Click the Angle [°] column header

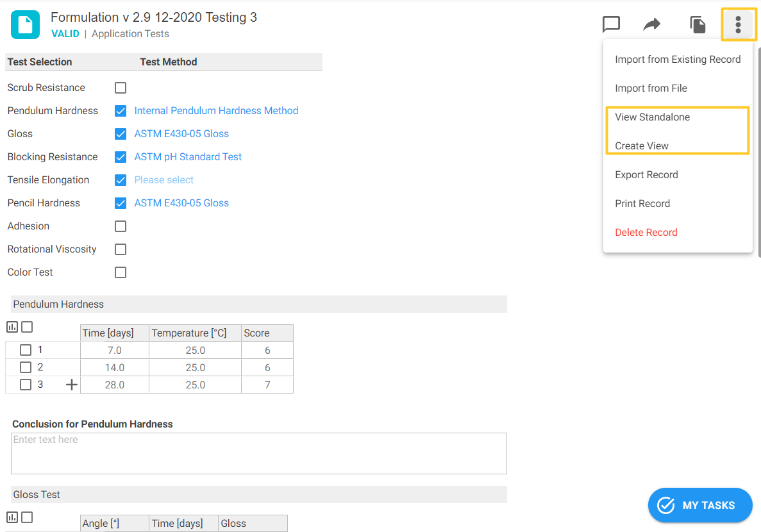click(x=115, y=523)
